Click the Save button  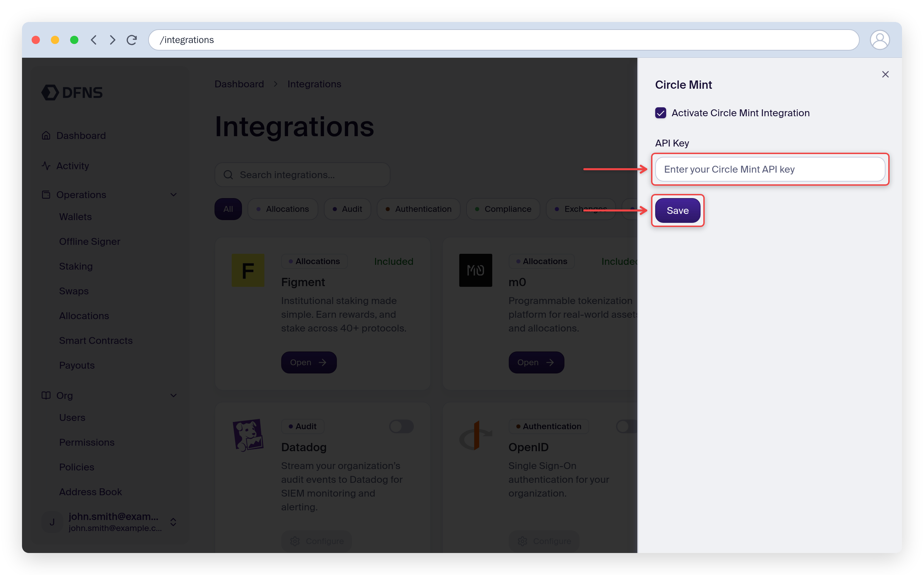click(678, 210)
